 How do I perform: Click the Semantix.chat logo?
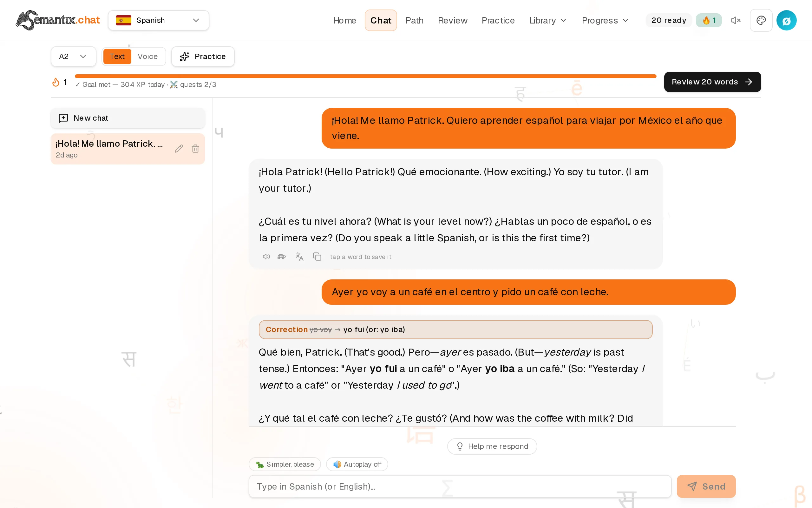coord(58,20)
